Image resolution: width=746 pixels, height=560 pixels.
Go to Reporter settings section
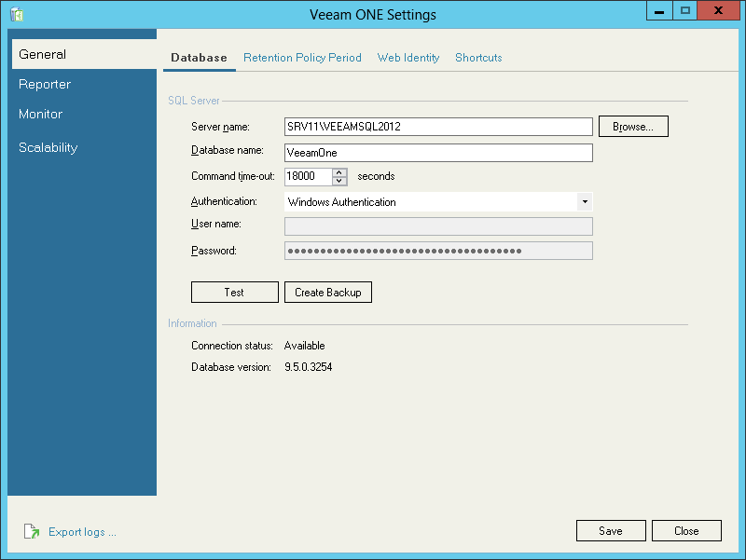click(45, 84)
